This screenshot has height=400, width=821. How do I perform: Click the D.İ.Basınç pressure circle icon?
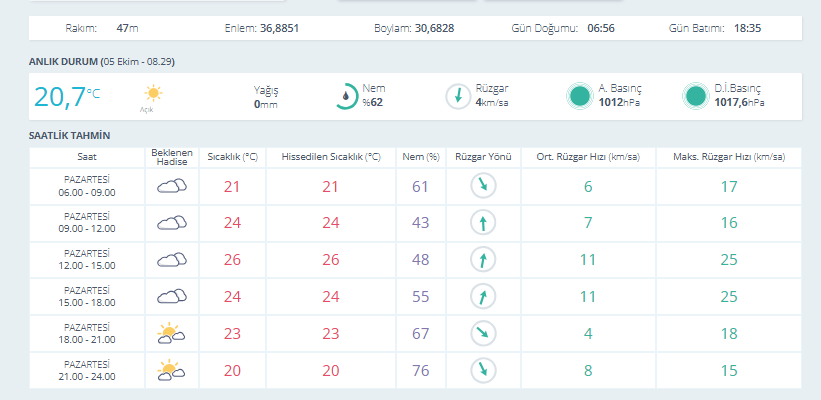point(696,96)
